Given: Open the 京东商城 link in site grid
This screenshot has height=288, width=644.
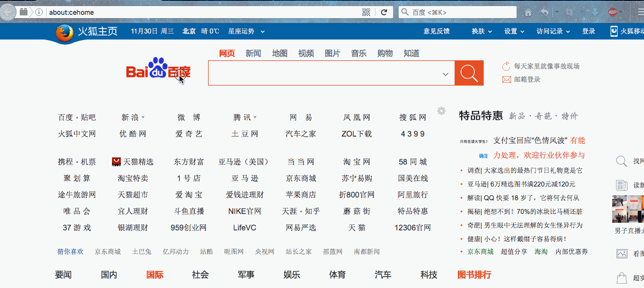Looking at the screenshot, I should 301,178.
